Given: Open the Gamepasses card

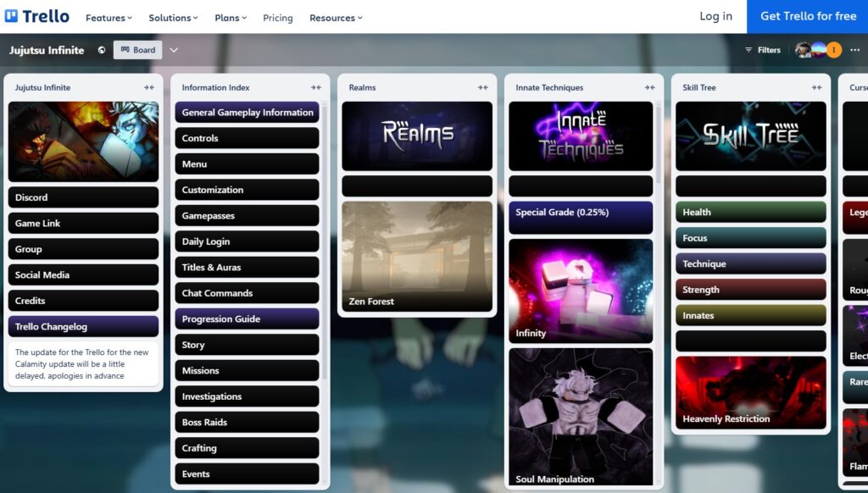Looking at the screenshot, I should click(247, 216).
